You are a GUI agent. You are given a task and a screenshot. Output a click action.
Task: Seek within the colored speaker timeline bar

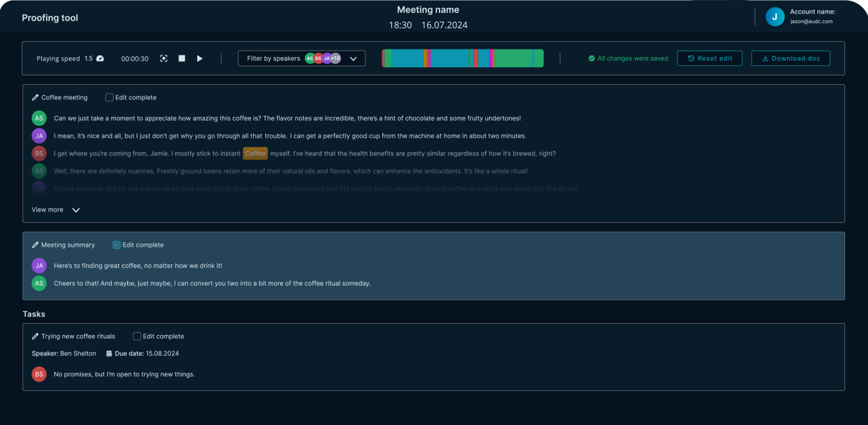463,58
